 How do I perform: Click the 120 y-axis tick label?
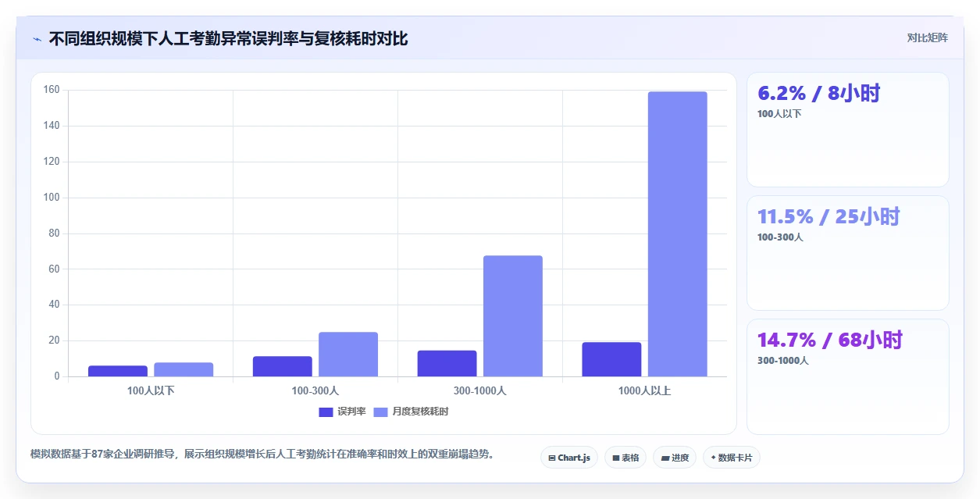point(52,162)
